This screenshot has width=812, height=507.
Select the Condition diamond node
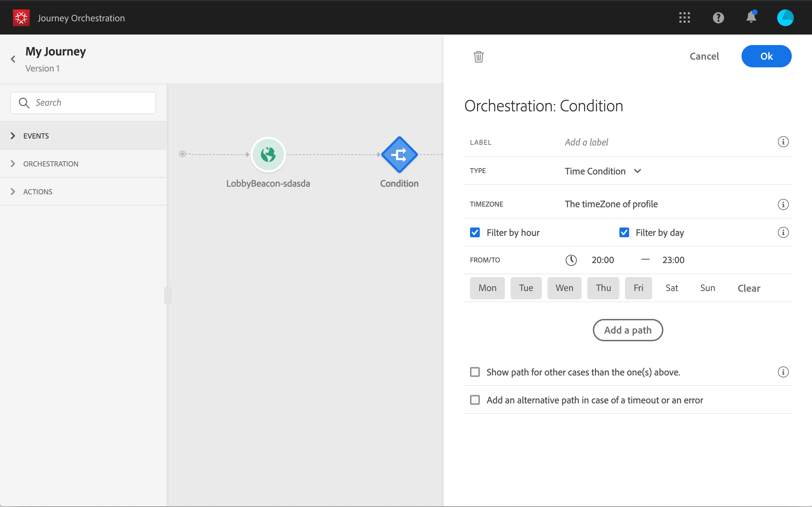pos(399,155)
